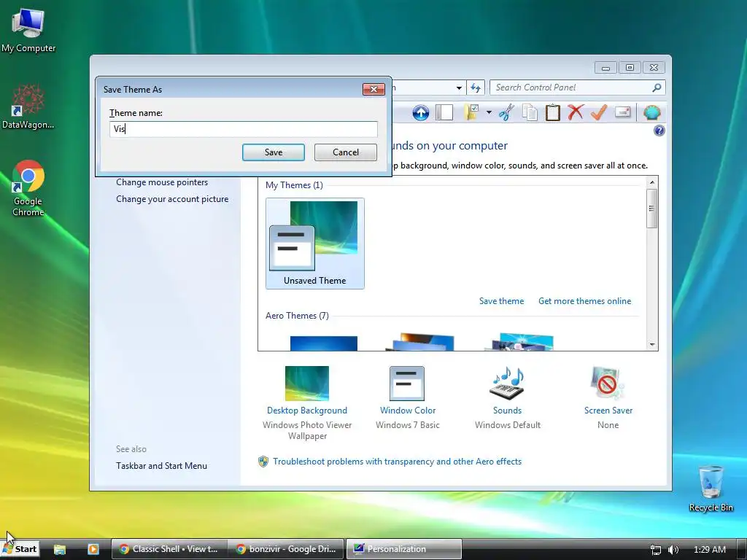Switch to Classic Shell Chrome taskbar item
The width and height of the screenshot is (747, 560).
tap(169, 549)
